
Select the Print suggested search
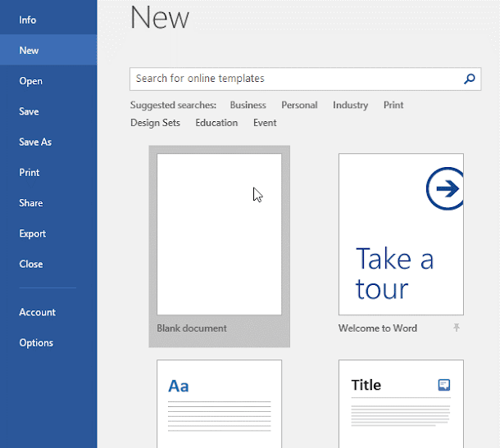pos(393,105)
